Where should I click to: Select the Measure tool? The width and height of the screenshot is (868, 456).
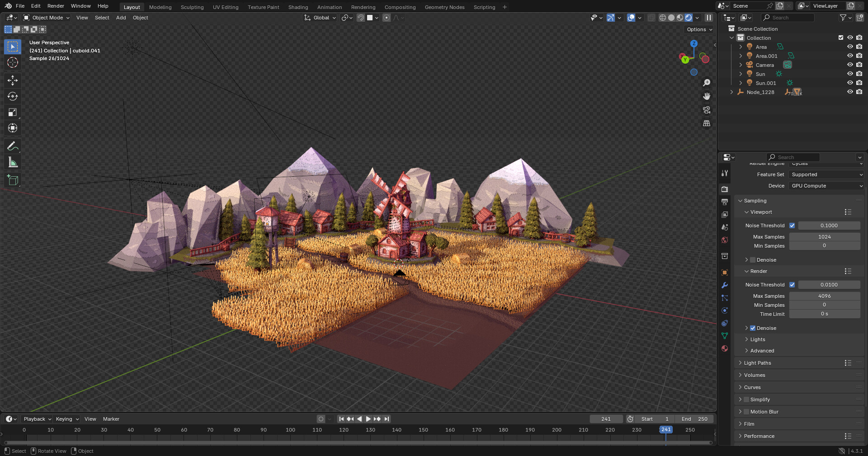[12, 161]
